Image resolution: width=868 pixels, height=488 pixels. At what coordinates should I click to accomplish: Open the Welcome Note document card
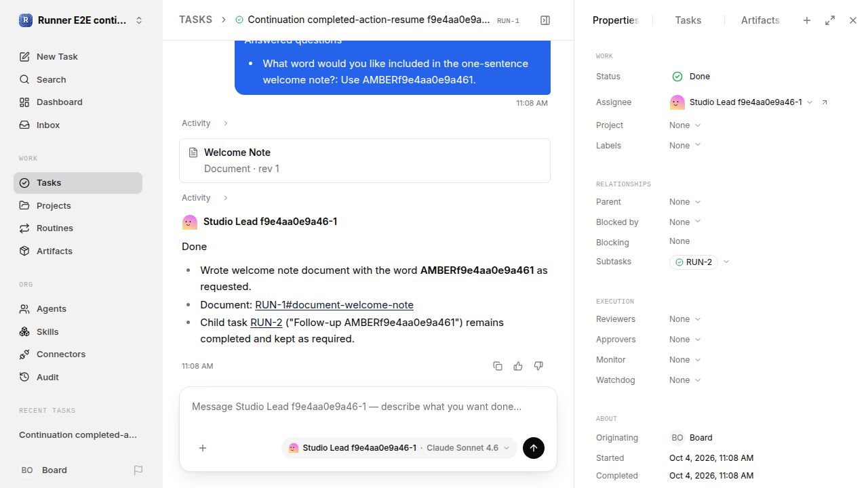pyautogui.click(x=365, y=161)
